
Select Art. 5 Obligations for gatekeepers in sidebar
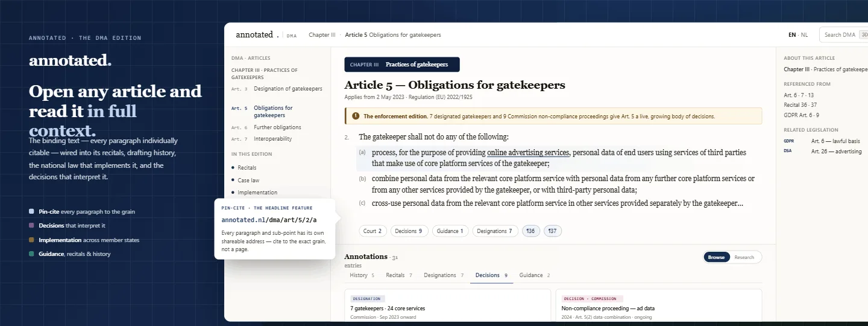coord(277,112)
